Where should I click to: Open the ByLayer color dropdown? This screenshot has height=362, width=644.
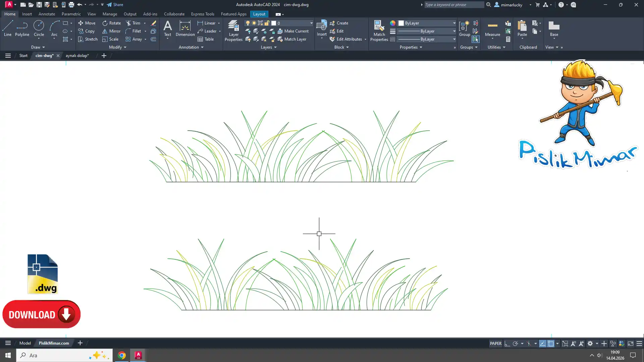(454, 23)
